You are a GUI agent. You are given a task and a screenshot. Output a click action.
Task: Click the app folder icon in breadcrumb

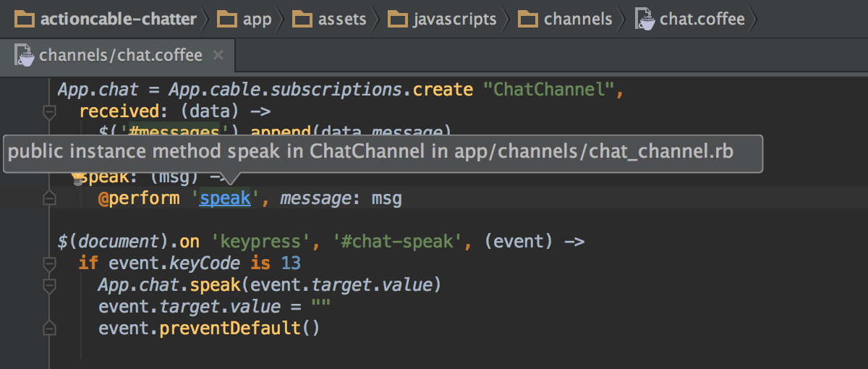pyautogui.click(x=228, y=19)
